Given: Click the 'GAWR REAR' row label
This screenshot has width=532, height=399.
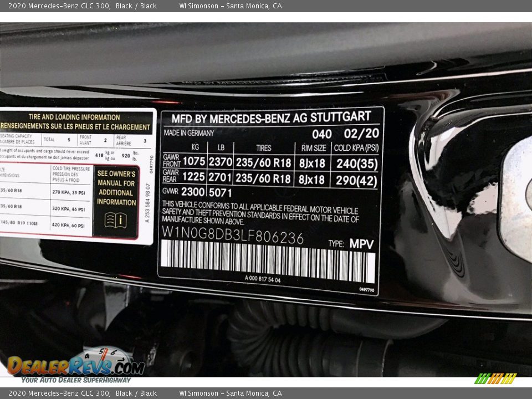Looking at the screenshot, I should (x=171, y=176).
